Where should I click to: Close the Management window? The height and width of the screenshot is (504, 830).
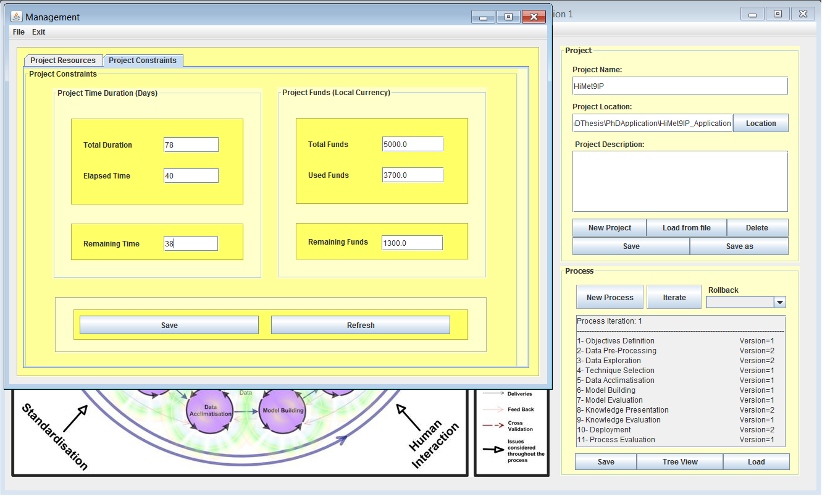pos(533,17)
